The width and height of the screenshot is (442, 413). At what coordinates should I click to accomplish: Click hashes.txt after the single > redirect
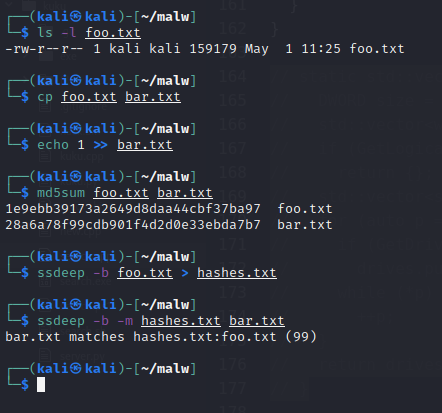click(x=237, y=273)
